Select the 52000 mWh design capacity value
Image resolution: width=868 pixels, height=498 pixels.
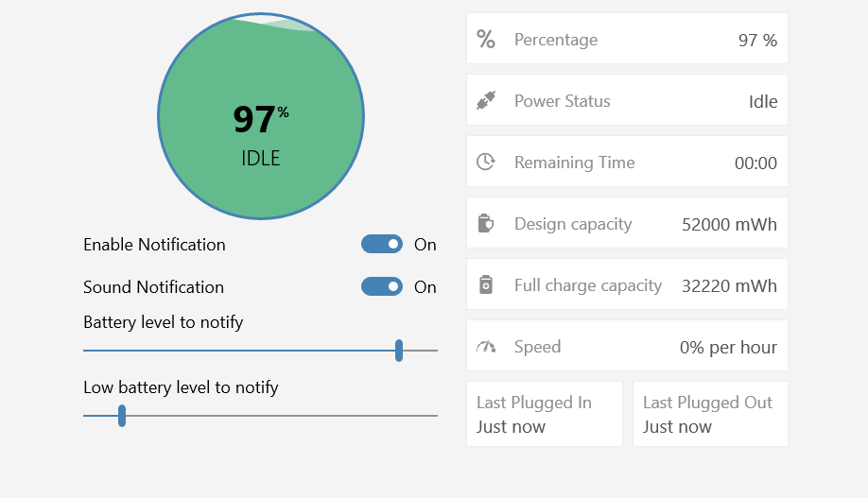[729, 225]
